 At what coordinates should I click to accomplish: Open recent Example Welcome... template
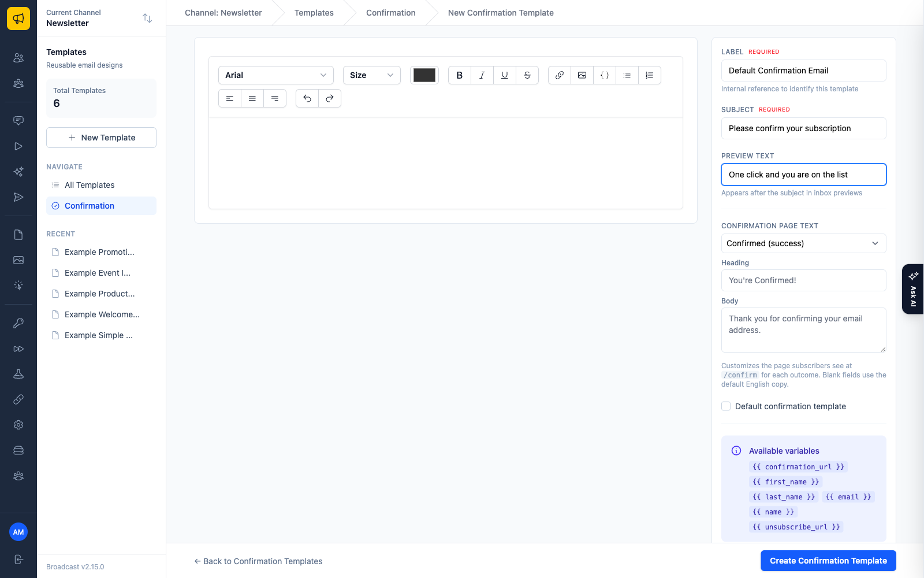(101, 314)
